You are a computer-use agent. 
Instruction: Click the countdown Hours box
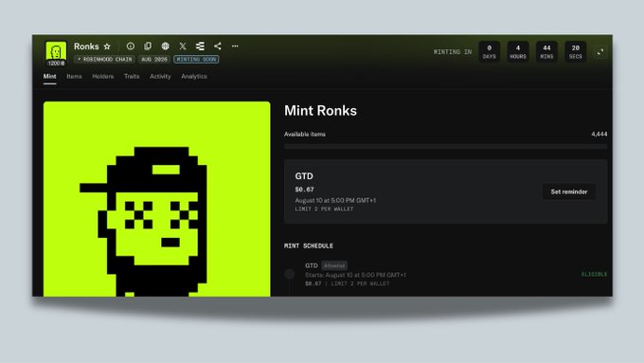coord(518,52)
